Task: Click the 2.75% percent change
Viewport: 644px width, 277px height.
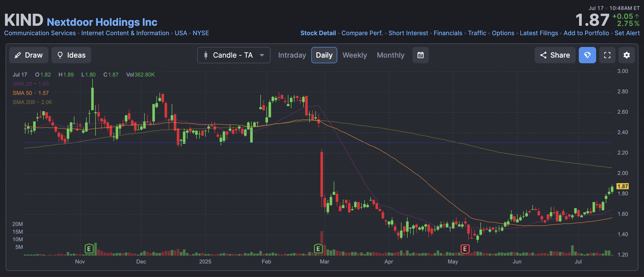Action: tap(628, 24)
